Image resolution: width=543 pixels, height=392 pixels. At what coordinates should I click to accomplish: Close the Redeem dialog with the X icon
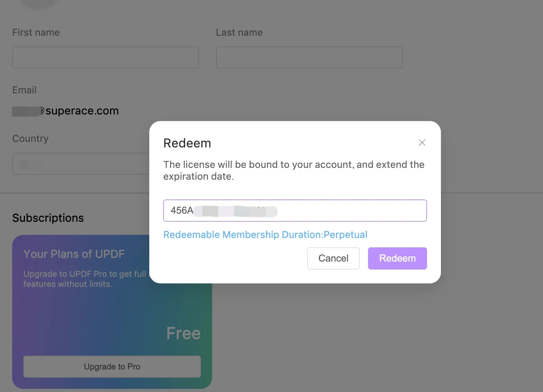coord(422,143)
